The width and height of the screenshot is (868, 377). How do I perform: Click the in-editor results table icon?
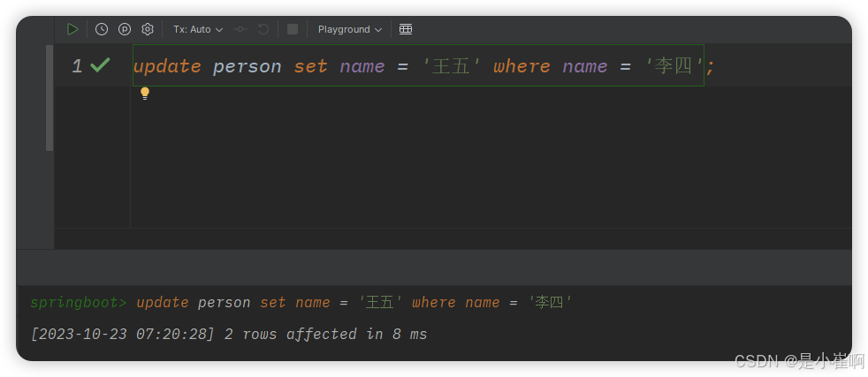(x=406, y=29)
